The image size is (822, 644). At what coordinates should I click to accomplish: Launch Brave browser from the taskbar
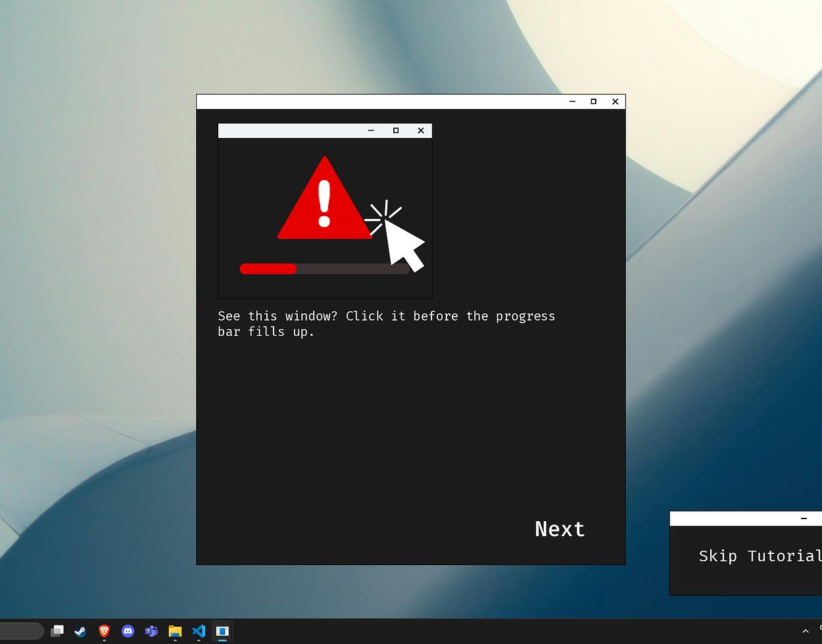104,632
